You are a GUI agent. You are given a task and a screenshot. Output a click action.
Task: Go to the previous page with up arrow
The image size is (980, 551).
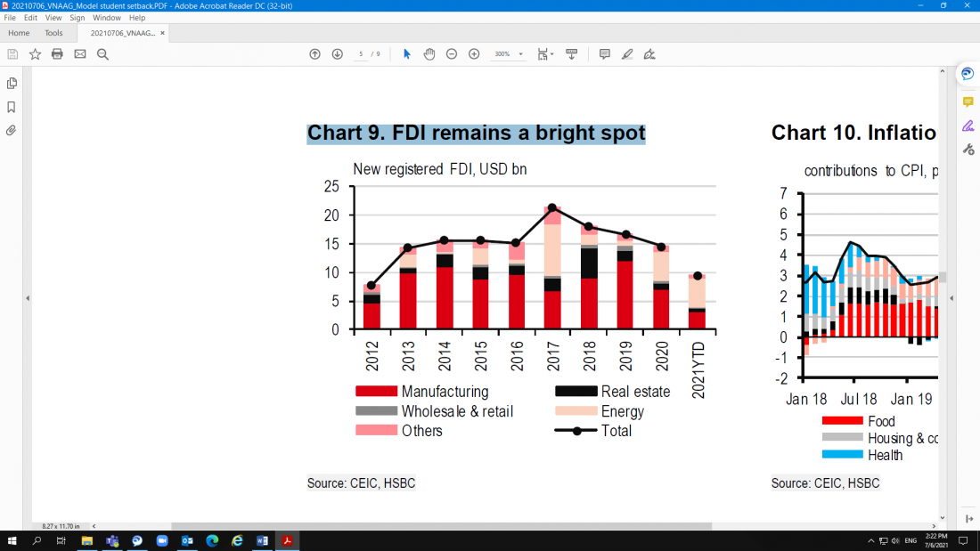(314, 54)
